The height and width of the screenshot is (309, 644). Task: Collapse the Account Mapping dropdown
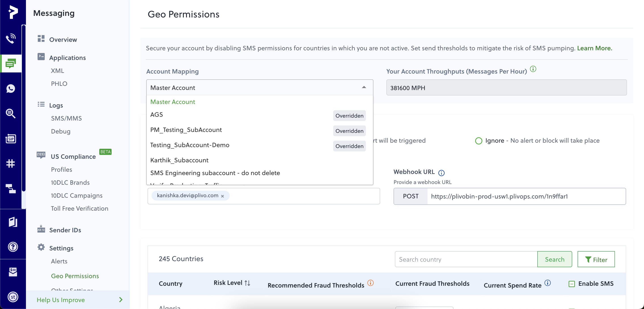364,87
